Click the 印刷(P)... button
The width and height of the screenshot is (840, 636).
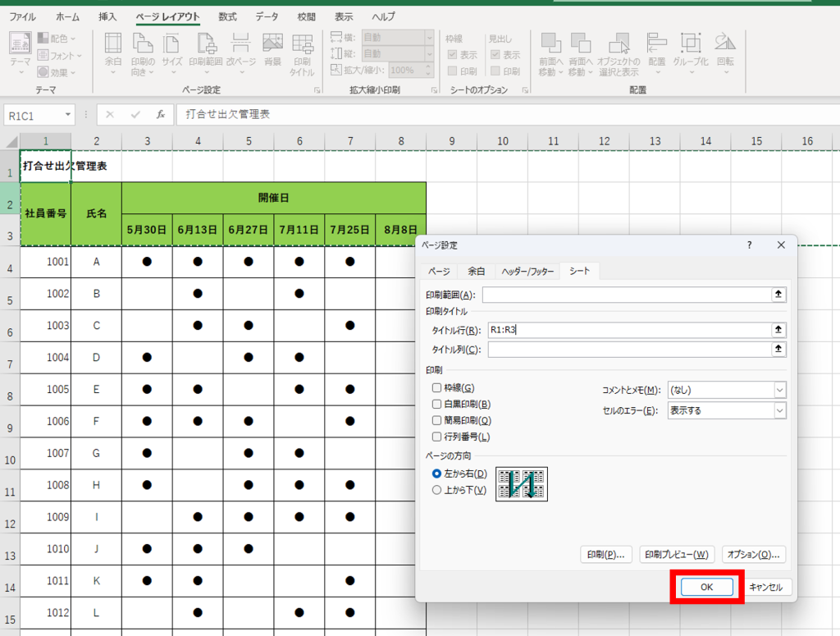[x=606, y=555]
